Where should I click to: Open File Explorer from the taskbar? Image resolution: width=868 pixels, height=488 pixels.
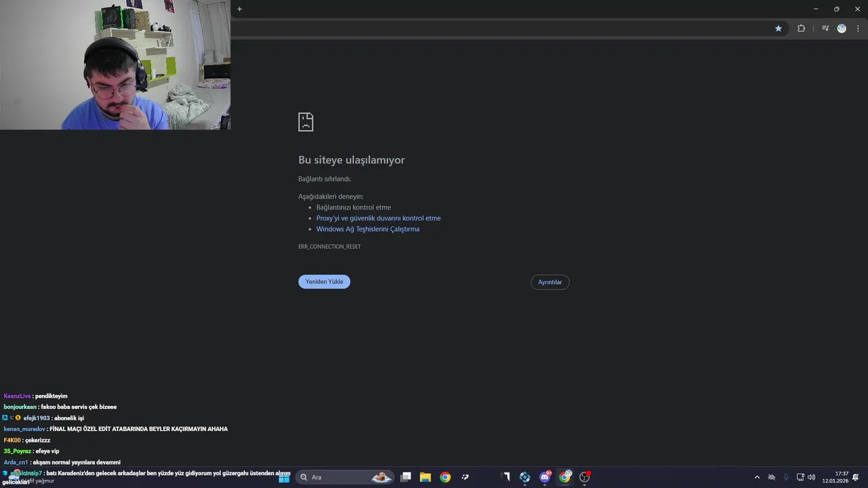point(425,477)
